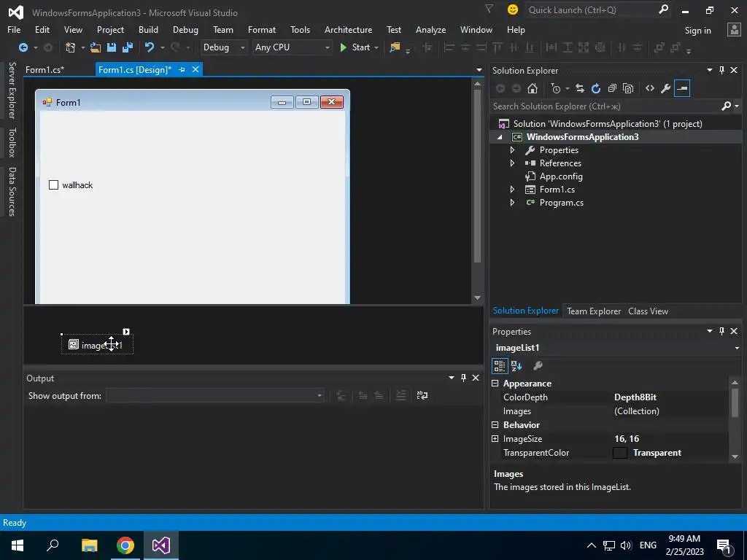Click the feedback smiley icon
Screen dimensions: 747x560
point(513,9)
